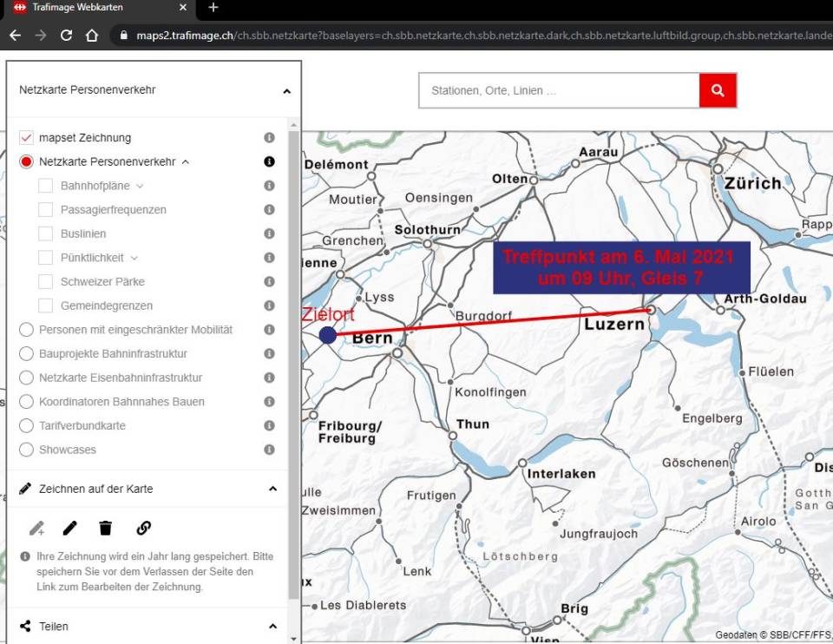Screen dimensions: 833x644
Task: Uncheck the mapset Zeichnung checkbox
Action: [26, 138]
